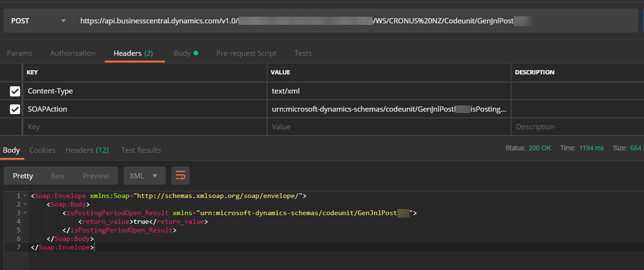Image resolution: width=644 pixels, height=270 pixels.
Task: Open the Test Results tab
Action: click(x=141, y=150)
